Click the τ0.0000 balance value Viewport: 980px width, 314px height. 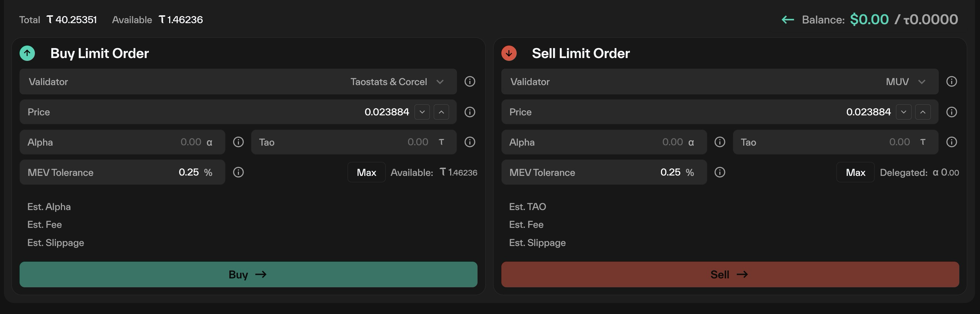pyautogui.click(x=931, y=19)
